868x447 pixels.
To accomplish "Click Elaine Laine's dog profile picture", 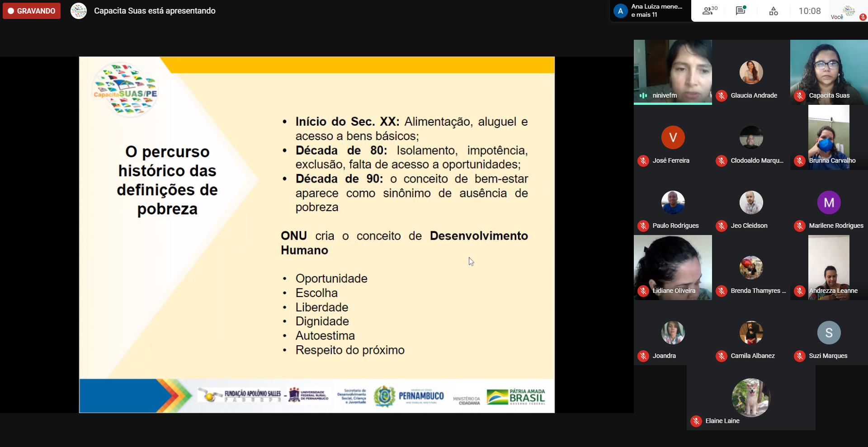I will click(x=751, y=397).
